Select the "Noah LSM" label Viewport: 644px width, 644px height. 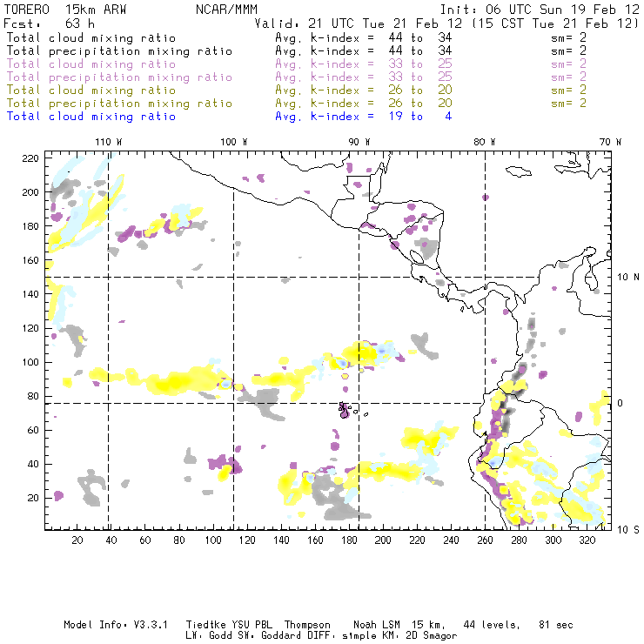pos(377,625)
